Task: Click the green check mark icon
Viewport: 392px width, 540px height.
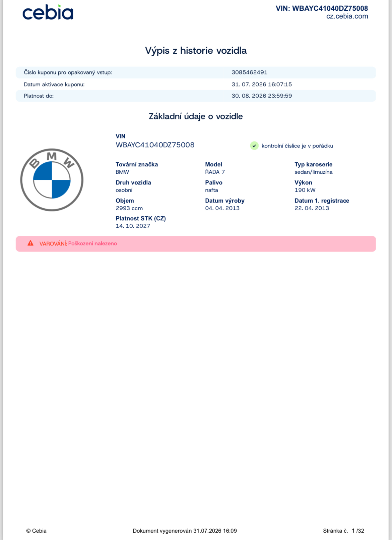Action: coord(254,146)
